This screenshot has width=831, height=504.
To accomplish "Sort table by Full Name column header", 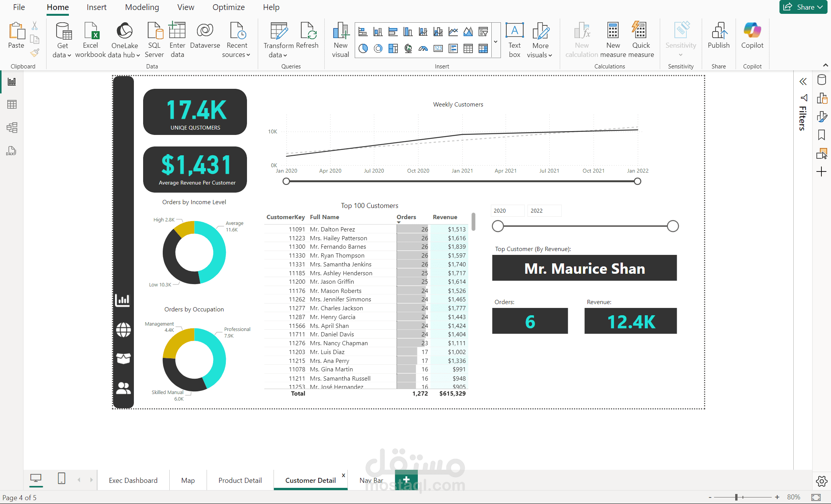I will (324, 217).
